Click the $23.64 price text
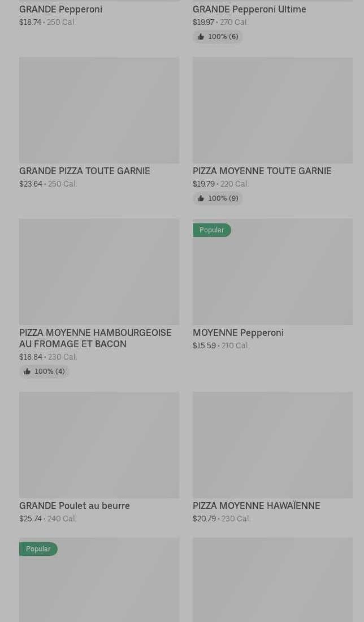Viewport: 364px width, 622px height. click(31, 184)
